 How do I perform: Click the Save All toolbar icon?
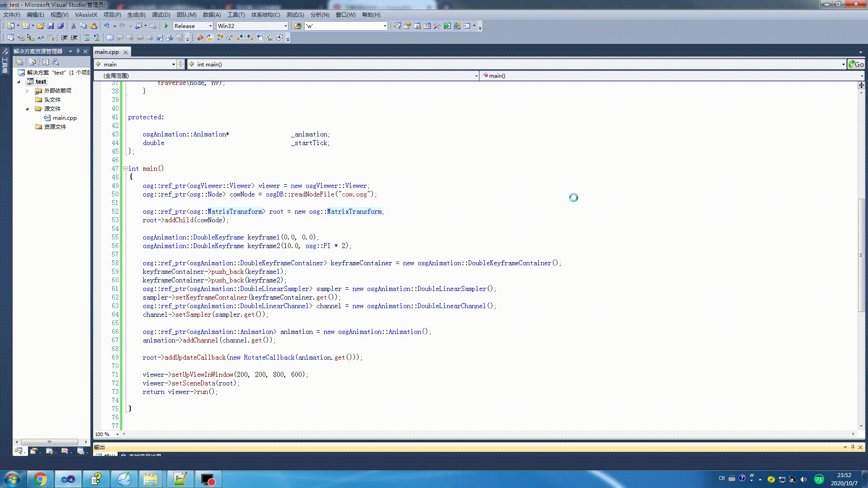click(61, 26)
